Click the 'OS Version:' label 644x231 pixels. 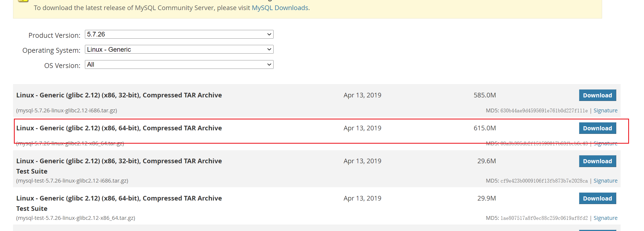[62, 66]
